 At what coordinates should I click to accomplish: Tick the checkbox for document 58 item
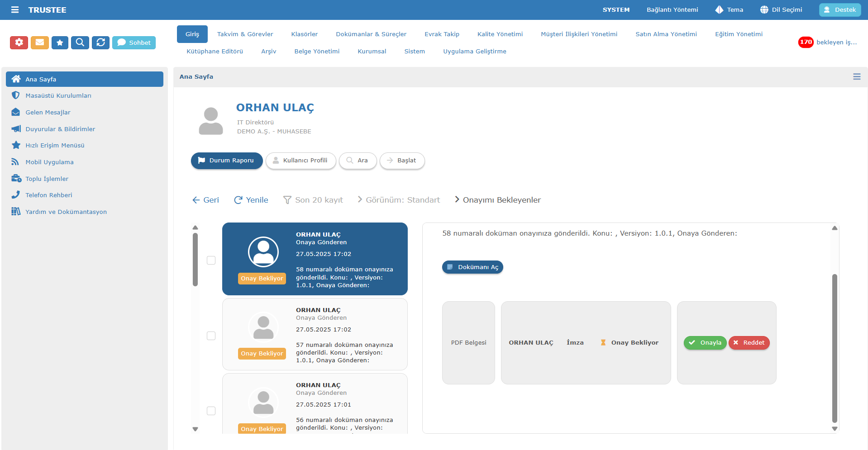tap(211, 260)
